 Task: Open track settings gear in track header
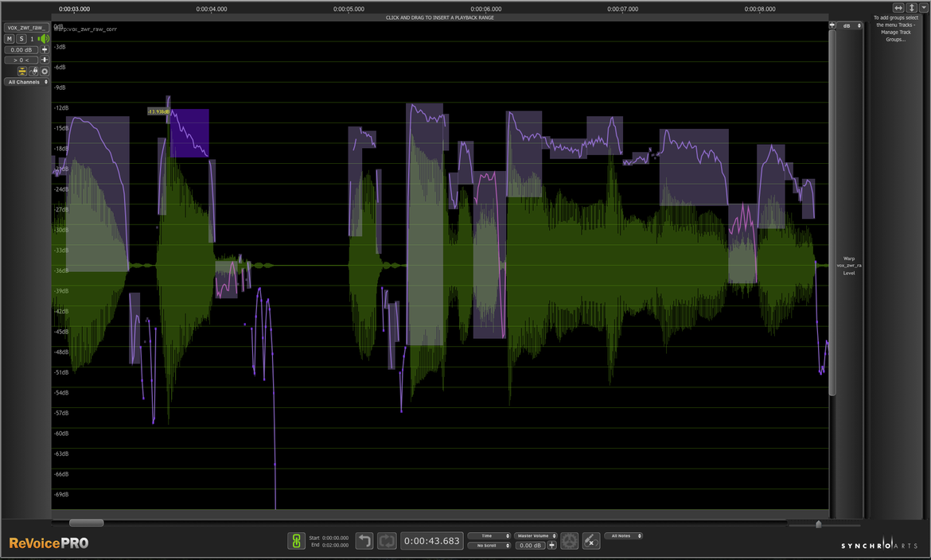(45, 72)
